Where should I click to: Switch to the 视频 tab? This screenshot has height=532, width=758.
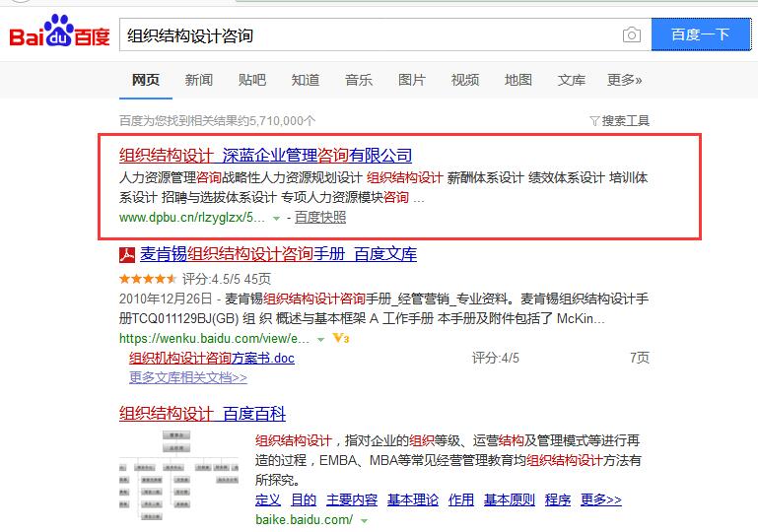tap(465, 80)
